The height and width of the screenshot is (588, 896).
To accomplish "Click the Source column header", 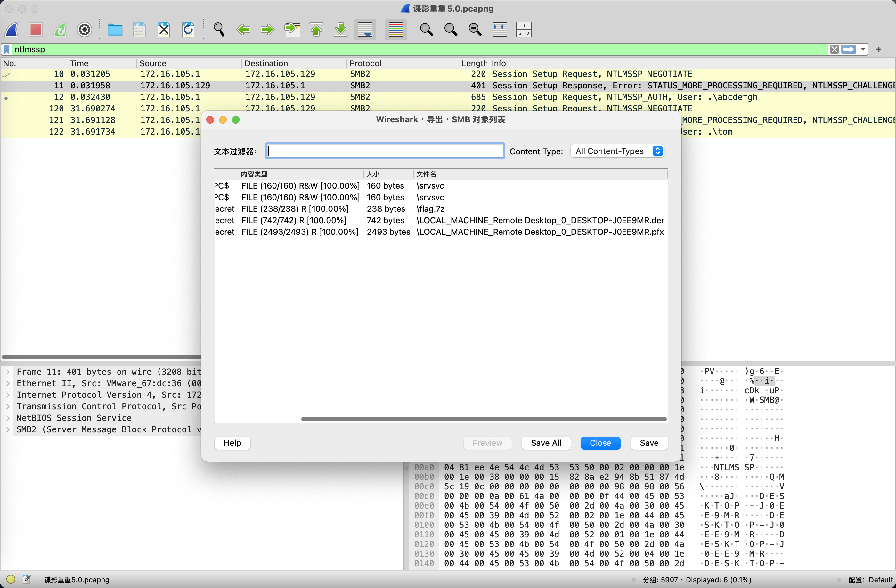I will click(189, 63).
